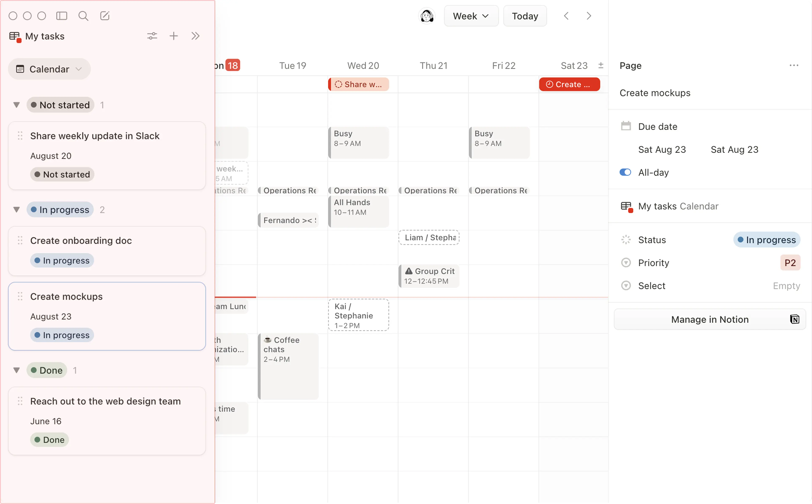
Task: Open the Page panel three-dot menu
Action: (794, 65)
